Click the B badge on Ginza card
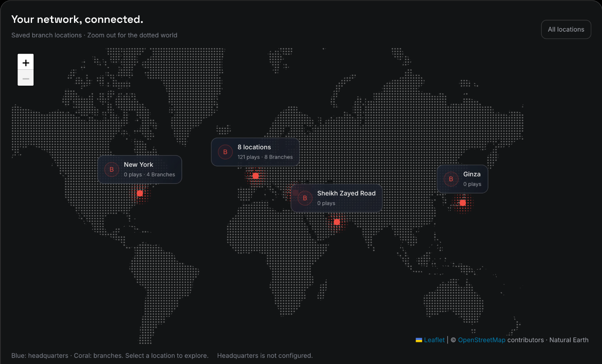 click(451, 179)
